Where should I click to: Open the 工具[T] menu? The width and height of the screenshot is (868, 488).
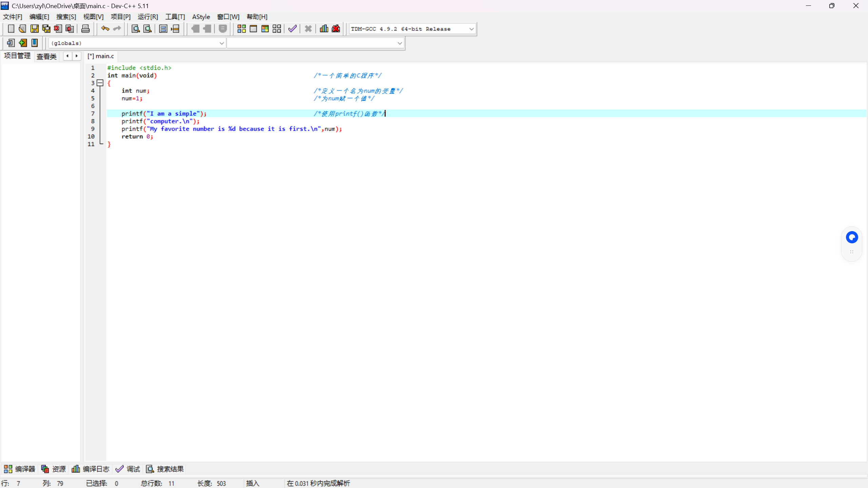point(175,17)
